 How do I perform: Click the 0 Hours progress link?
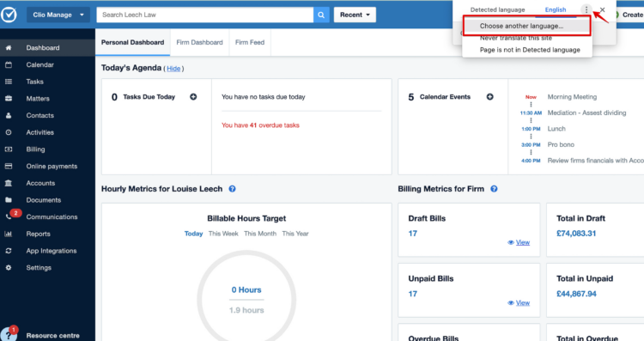[x=246, y=289]
